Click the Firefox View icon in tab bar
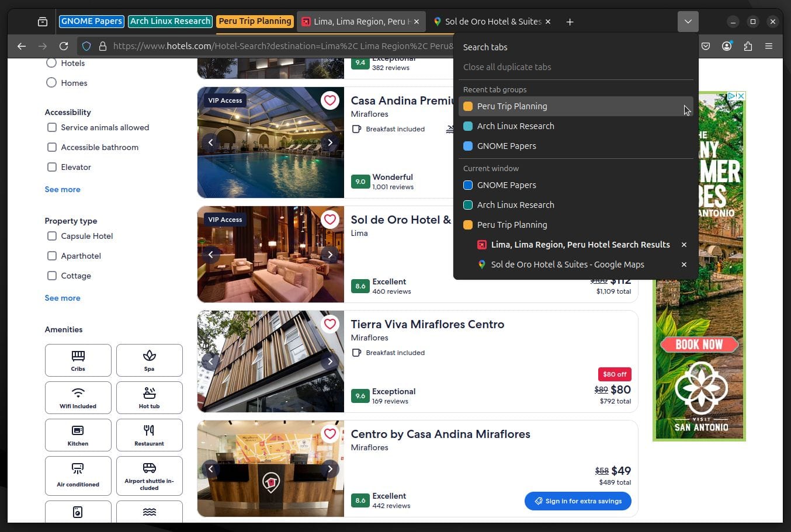Screen dimensions: 791x532 point(43,22)
